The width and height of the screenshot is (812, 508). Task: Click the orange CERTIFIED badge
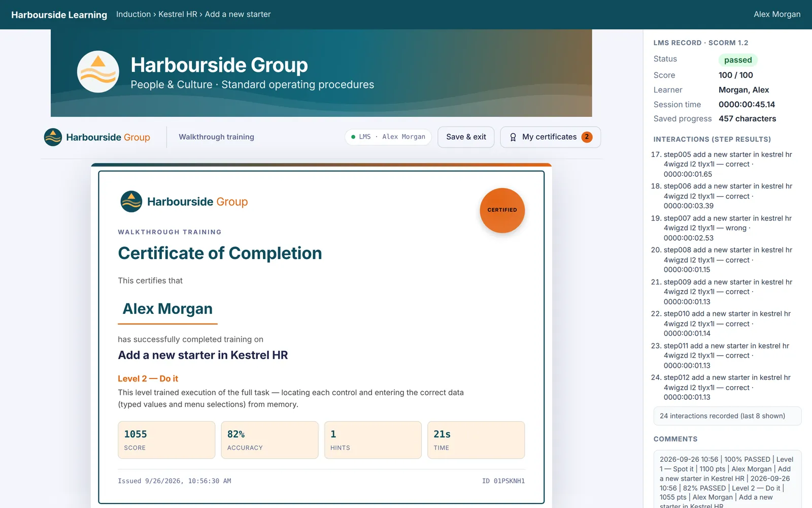(502, 210)
